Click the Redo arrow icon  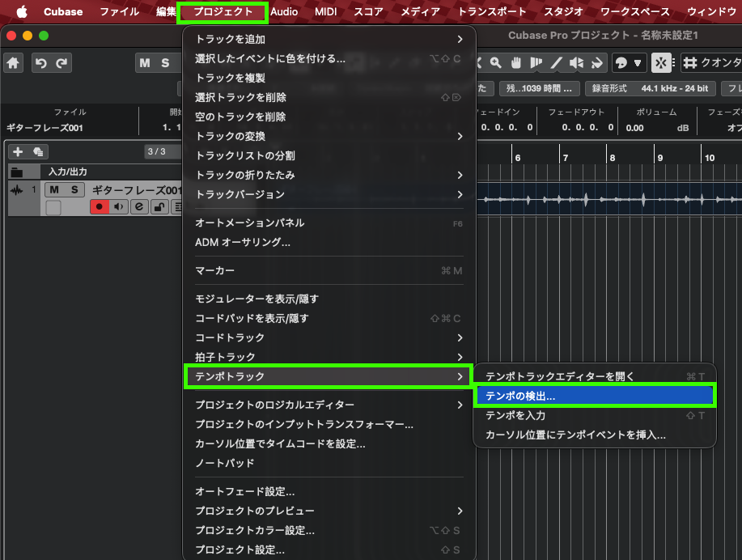tap(61, 63)
